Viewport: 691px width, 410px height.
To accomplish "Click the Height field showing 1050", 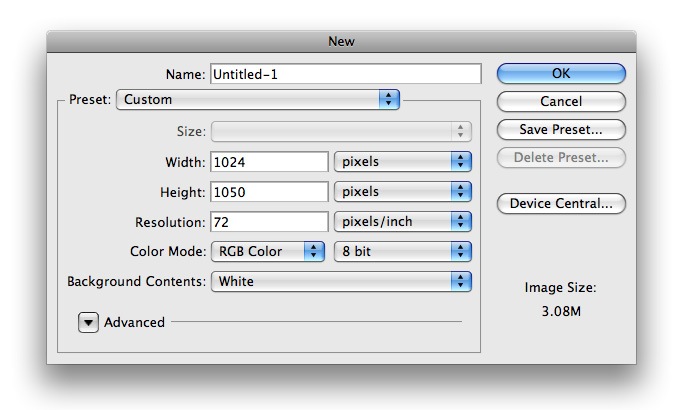I will 269,192.
